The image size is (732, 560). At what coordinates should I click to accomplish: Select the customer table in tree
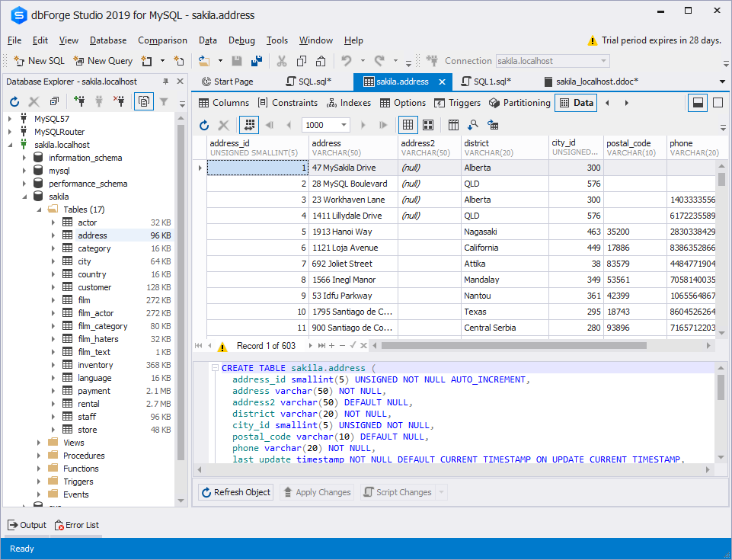94,287
